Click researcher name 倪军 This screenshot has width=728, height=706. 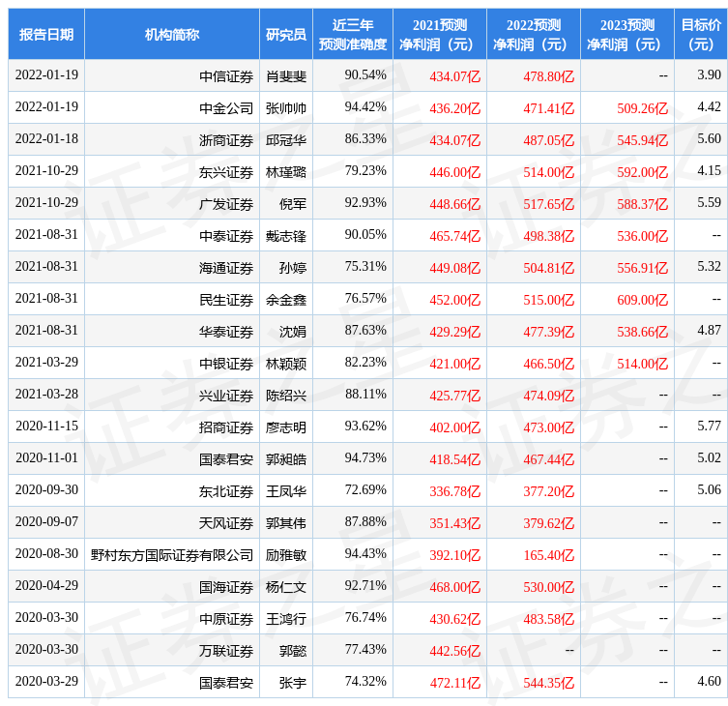click(293, 204)
